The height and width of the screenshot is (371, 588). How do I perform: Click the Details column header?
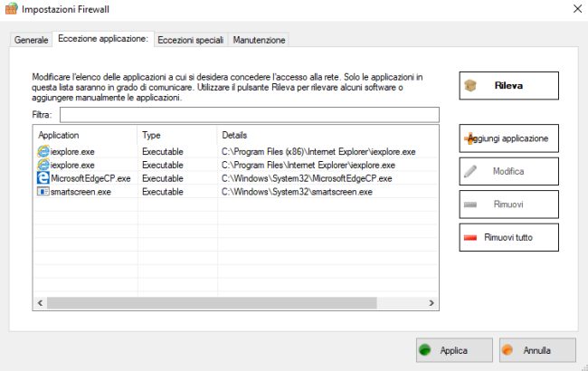(x=326, y=135)
